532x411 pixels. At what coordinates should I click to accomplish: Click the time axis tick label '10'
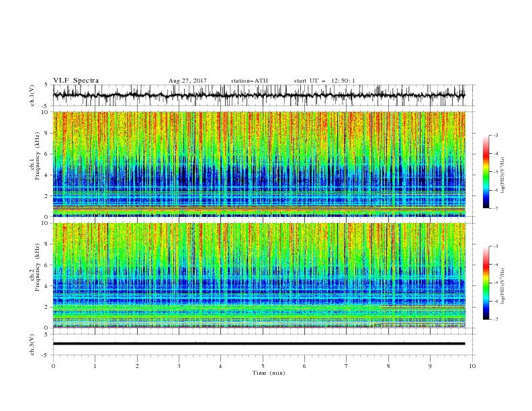tap(472, 366)
